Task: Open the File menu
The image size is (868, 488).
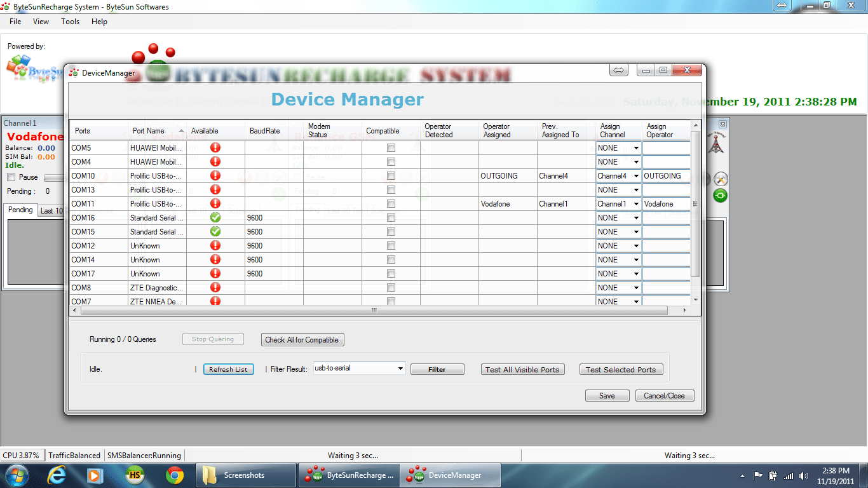Action: (15, 22)
